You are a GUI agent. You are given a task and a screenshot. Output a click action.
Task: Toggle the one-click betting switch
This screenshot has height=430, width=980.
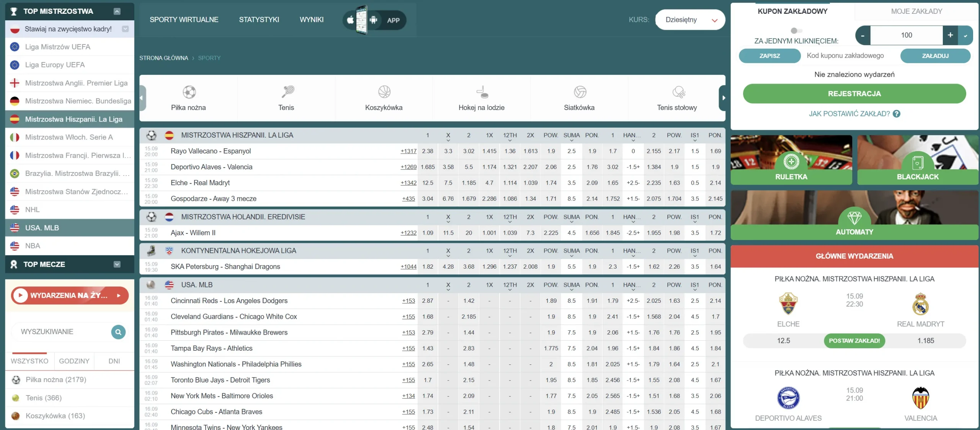point(796,31)
